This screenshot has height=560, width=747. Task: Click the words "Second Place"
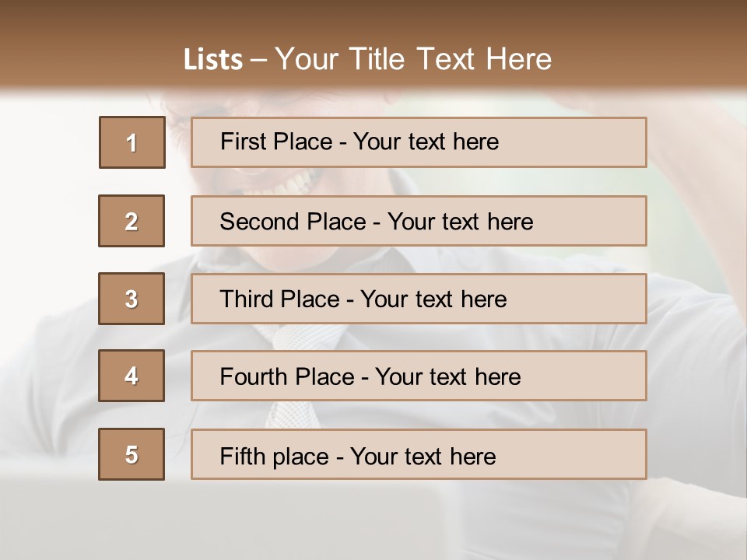293,222
